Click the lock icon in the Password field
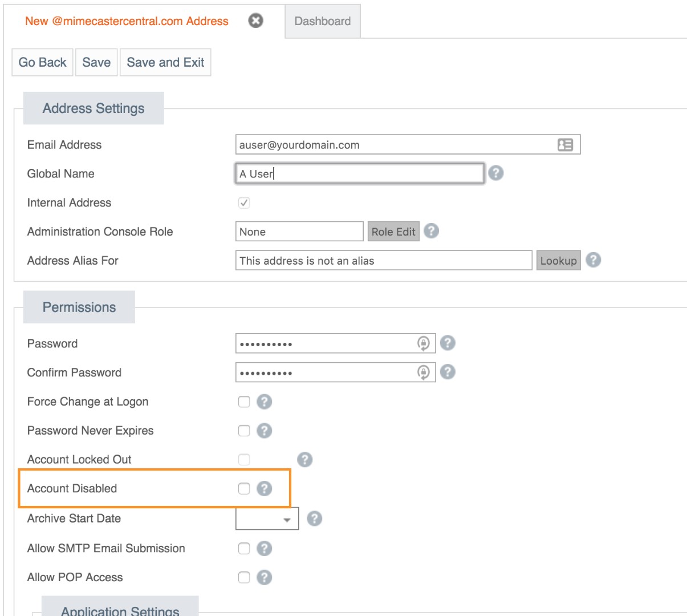 (x=423, y=343)
